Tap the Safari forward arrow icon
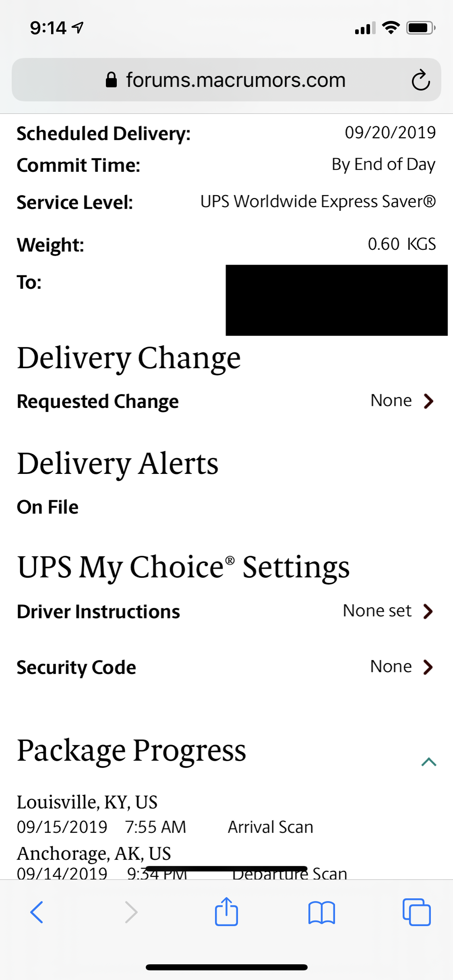The height and width of the screenshot is (980, 453). pos(131,912)
